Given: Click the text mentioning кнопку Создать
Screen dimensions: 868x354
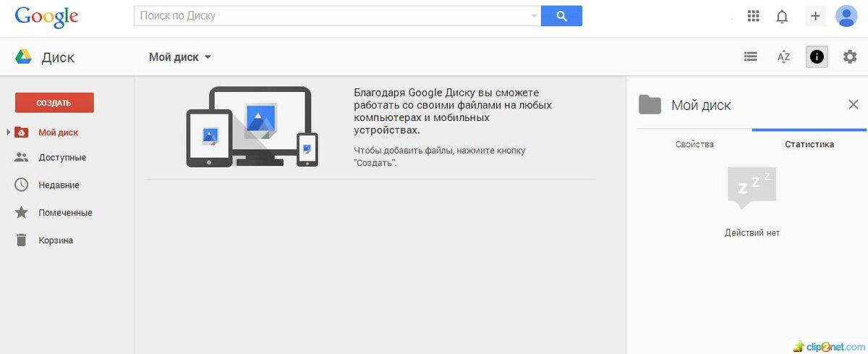Looking at the screenshot, I should tap(440, 156).
